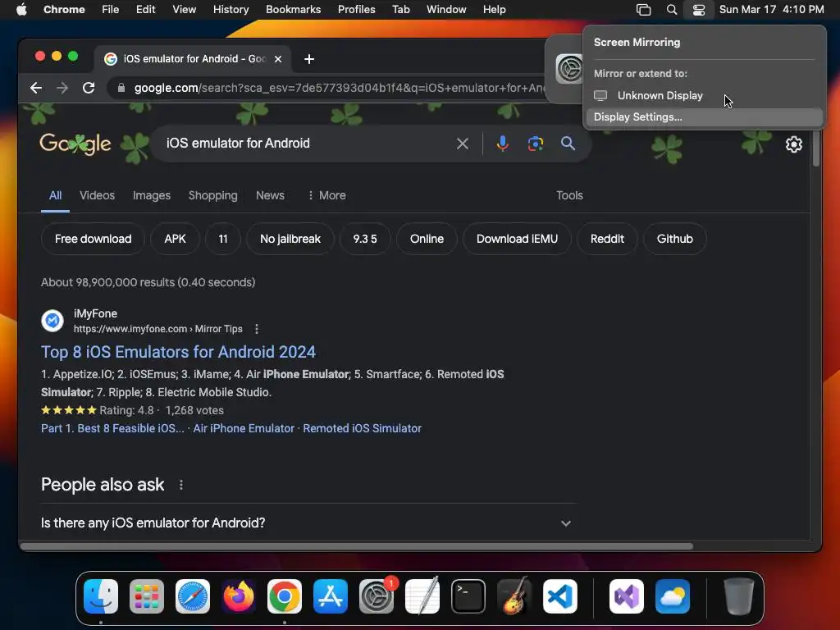The height and width of the screenshot is (630, 840).
Task: Open a new Chrome tab
Action: point(309,59)
